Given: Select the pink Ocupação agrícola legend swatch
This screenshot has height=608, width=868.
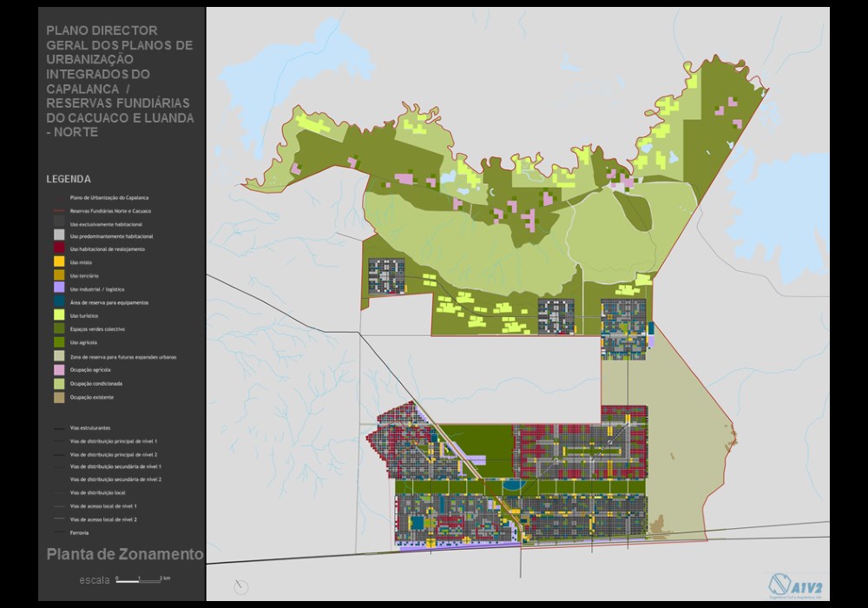Looking at the screenshot, I should (59, 369).
